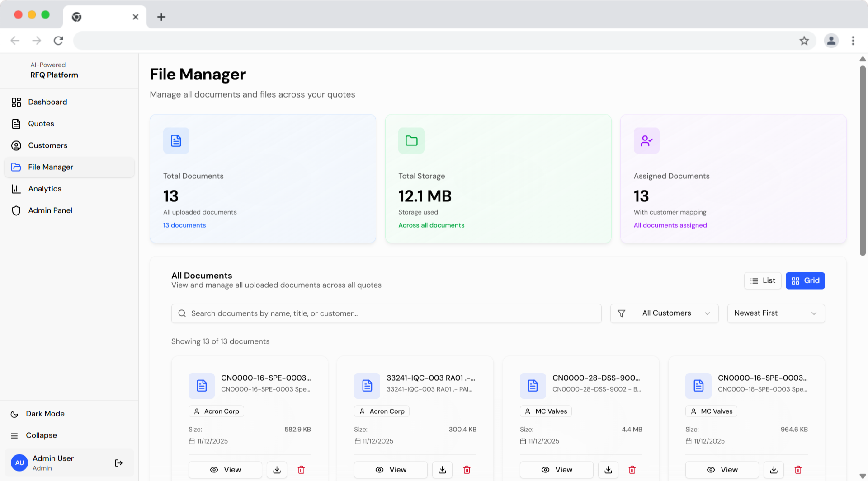Screen dimensions: 868x481
Task: Download the 33241-IQC-003 document
Action: tap(442, 470)
